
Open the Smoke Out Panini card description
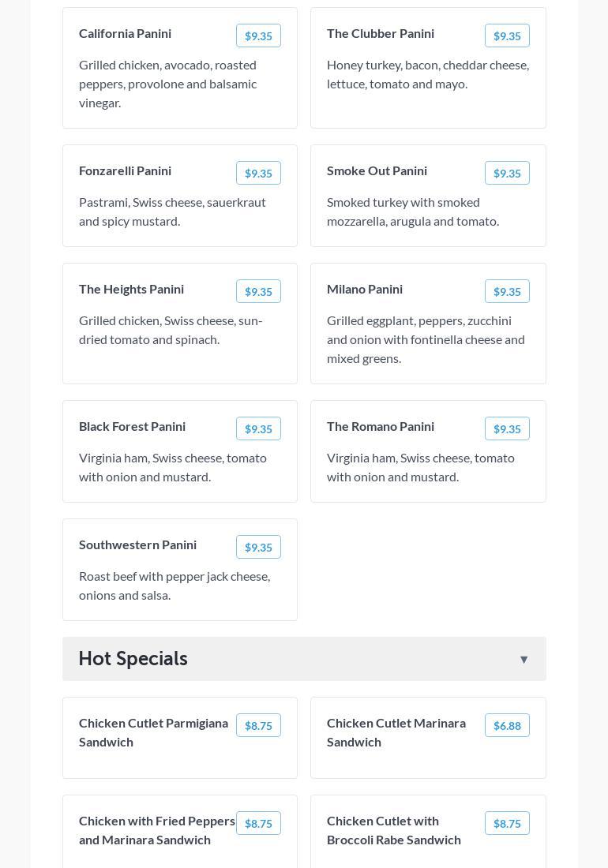[x=413, y=211]
